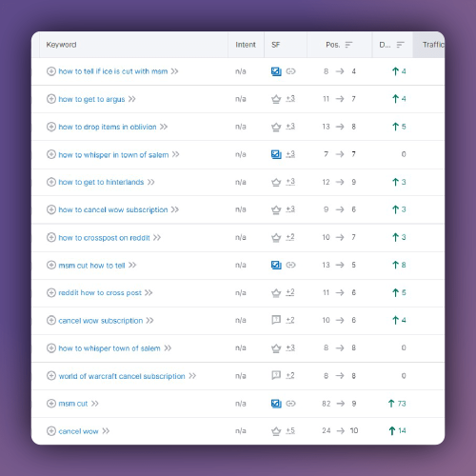The height and width of the screenshot is (476, 476).
Task: Click link icon in 'how to tell if ice is cut with msm' row
Action: coord(290,71)
